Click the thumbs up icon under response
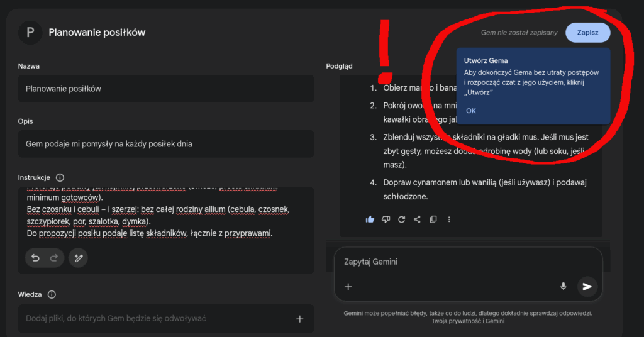644x337 pixels. 370,219
